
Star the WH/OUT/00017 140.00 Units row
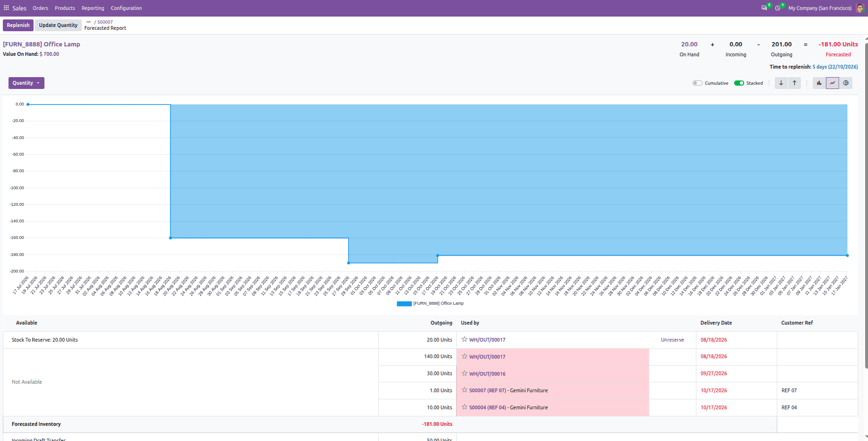[x=465, y=356]
